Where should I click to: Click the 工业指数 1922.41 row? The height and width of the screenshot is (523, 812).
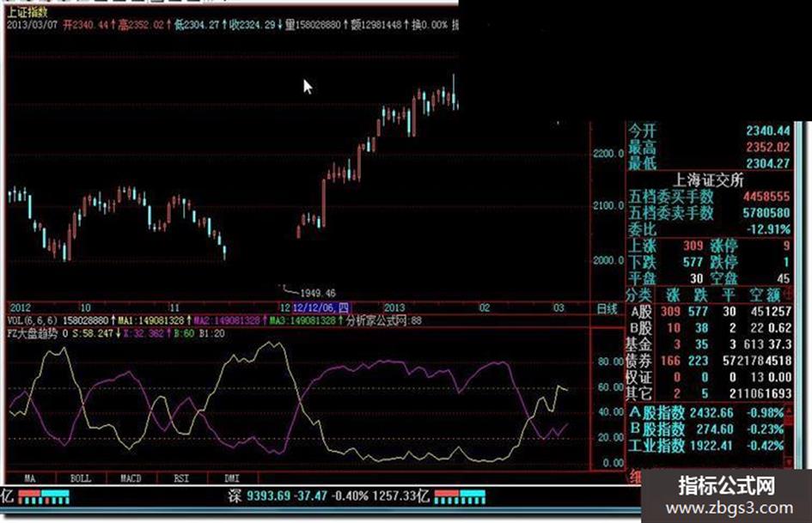(x=705, y=446)
